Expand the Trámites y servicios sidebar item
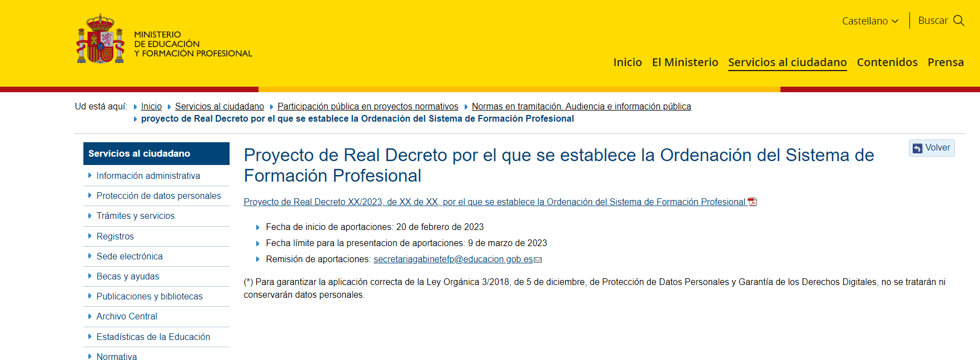Screen dimensions: 980x360 (135, 216)
